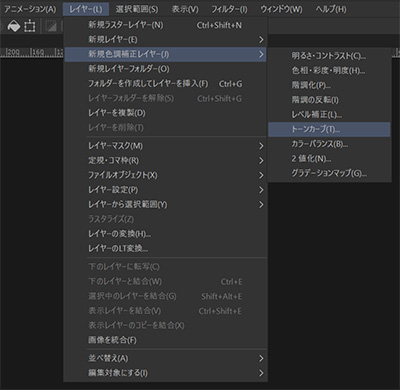Viewport: 400px width, 390px height.
Task: Expand the レイヤーマスク(M) submenu
Action: 165,146
